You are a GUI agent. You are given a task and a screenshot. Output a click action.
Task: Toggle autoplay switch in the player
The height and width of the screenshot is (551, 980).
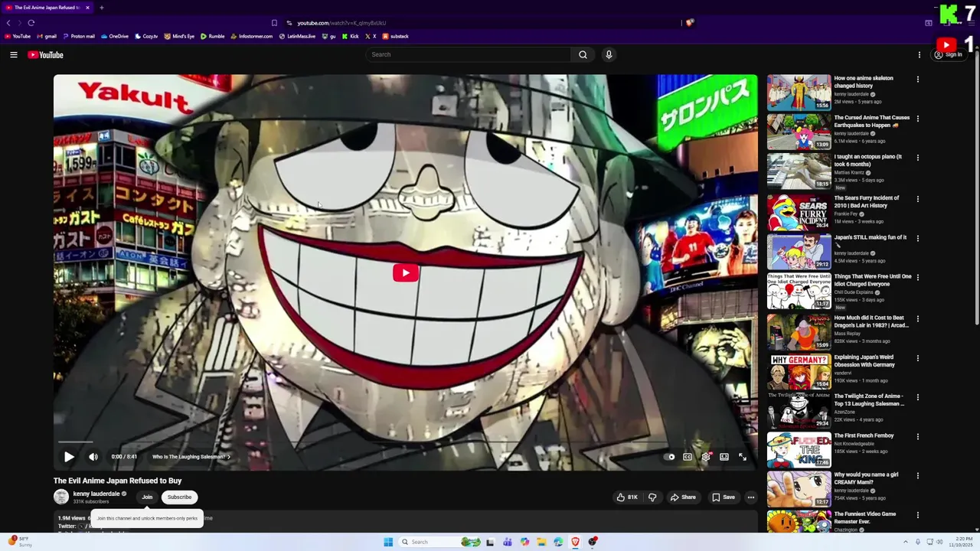(x=671, y=457)
